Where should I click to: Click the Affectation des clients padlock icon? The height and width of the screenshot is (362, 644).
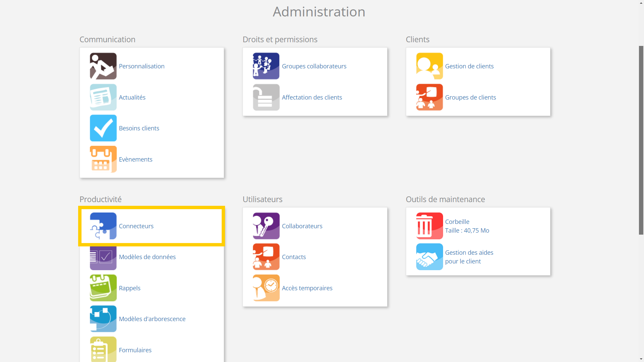click(x=266, y=97)
